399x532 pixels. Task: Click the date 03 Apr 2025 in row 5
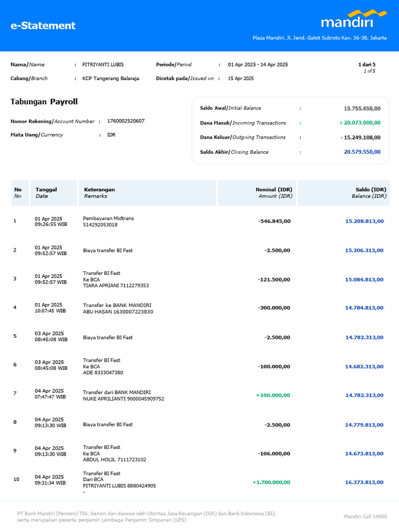(49, 334)
